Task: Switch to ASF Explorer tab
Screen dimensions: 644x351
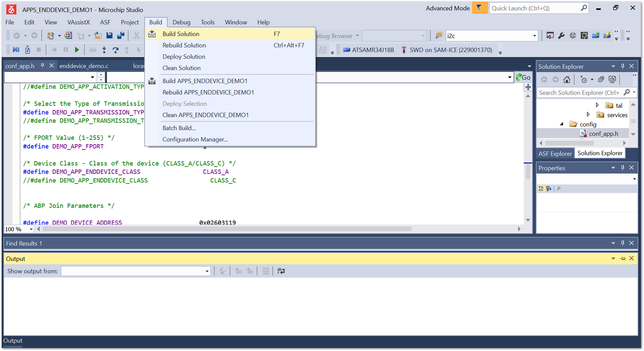Action: click(x=555, y=154)
